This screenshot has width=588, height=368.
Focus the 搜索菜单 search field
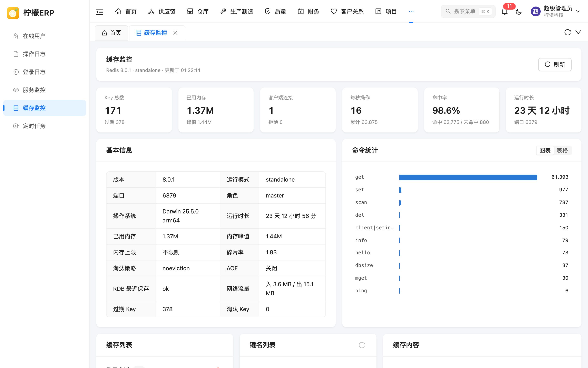[468, 11]
